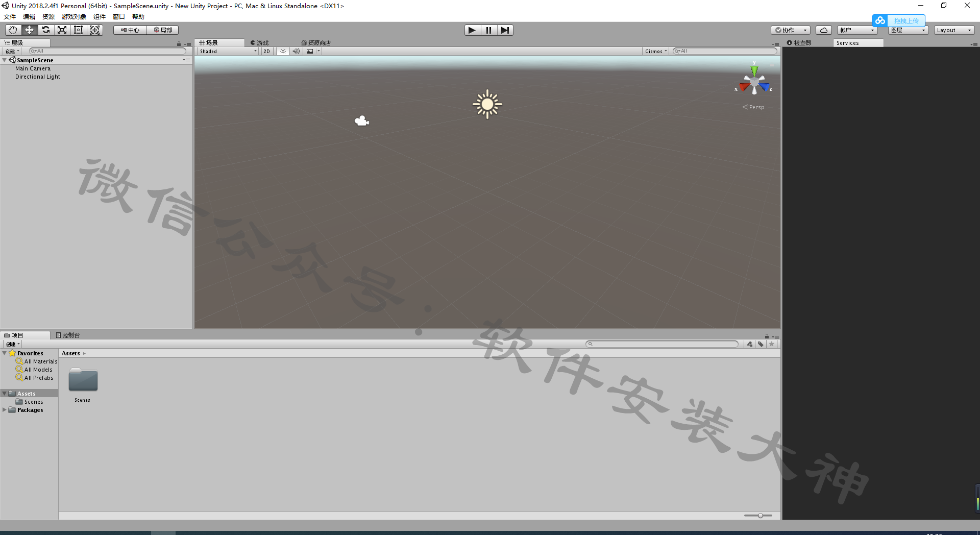Select the combined Transform tool
Viewport: 980px width, 535px height.
pos(95,30)
